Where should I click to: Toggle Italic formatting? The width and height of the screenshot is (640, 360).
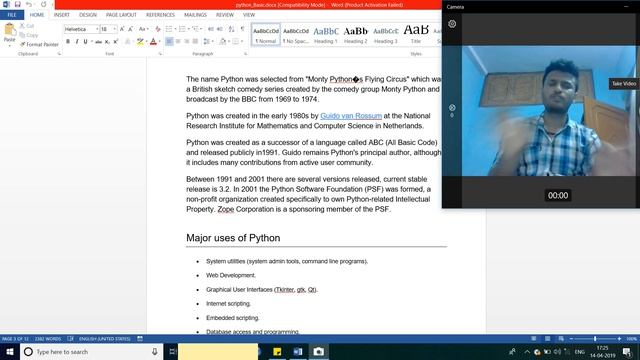(76, 42)
